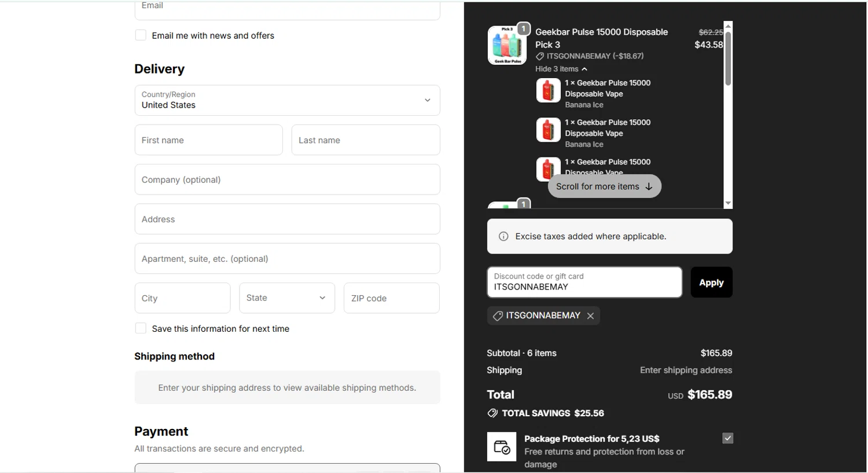Check the Email me with news and offers box
The height and width of the screenshot is (473, 868).
(x=141, y=35)
